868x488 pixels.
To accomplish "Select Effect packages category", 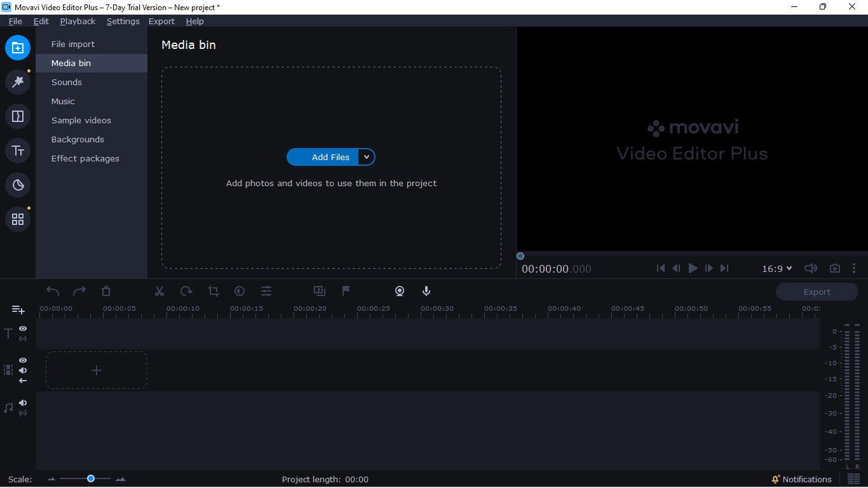I will [92, 158].
